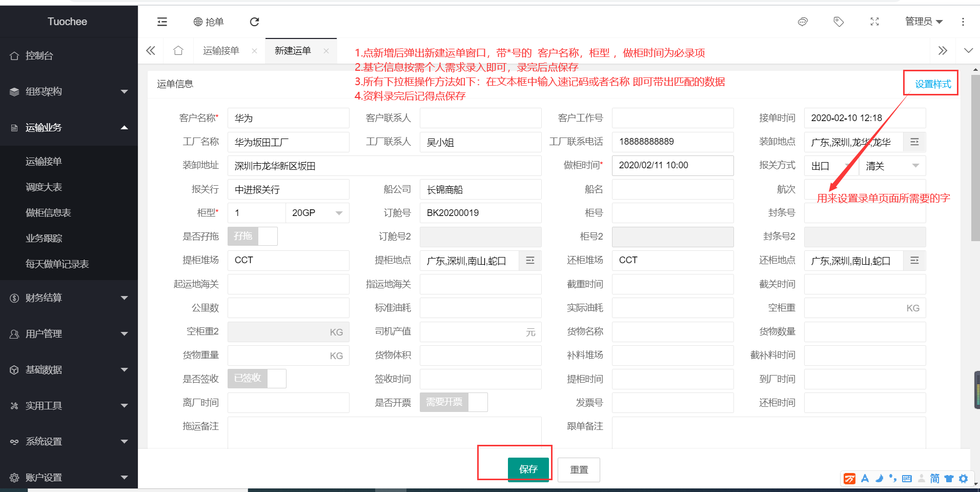Click the 抢单 toolbar button
This screenshot has width=980, height=492.
209,22
